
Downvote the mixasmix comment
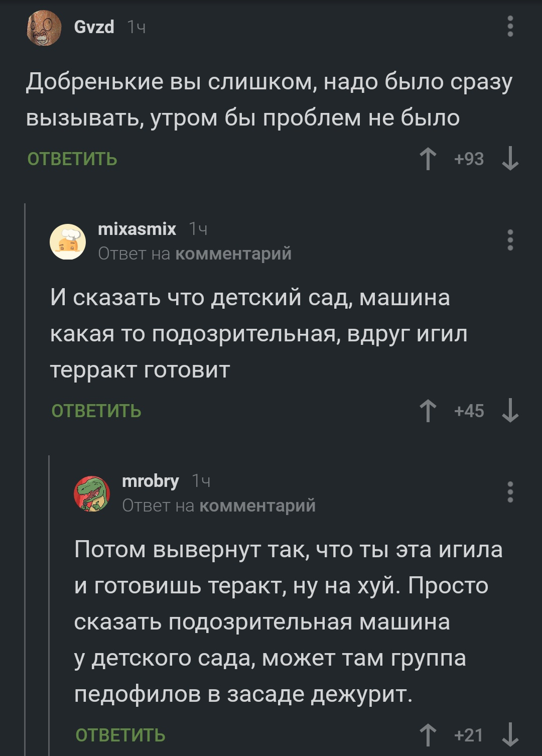pos(510,411)
